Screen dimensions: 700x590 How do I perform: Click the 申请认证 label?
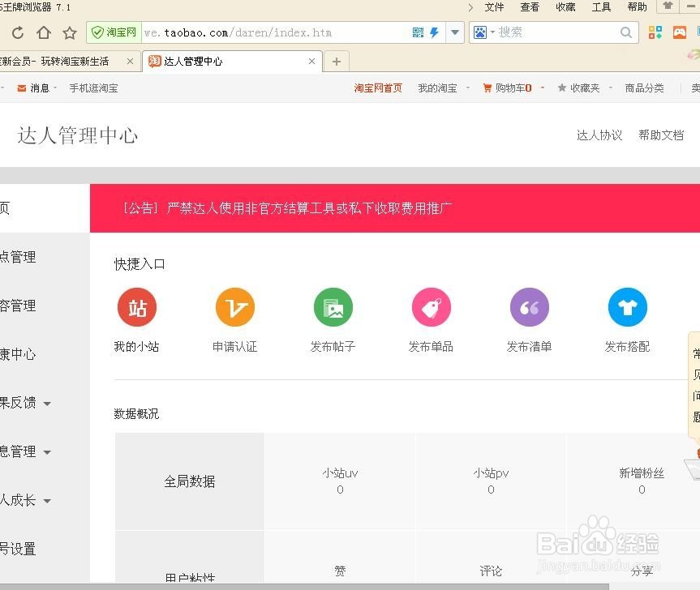point(235,347)
